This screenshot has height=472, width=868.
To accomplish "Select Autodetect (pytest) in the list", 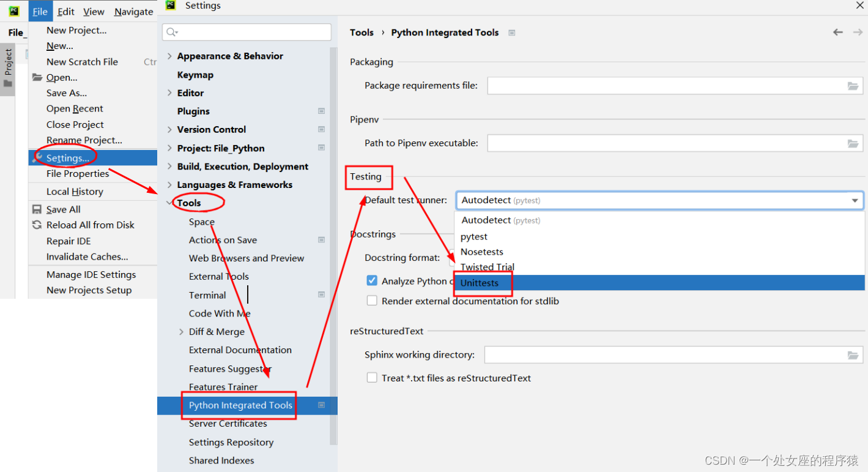I will [659, 220].
